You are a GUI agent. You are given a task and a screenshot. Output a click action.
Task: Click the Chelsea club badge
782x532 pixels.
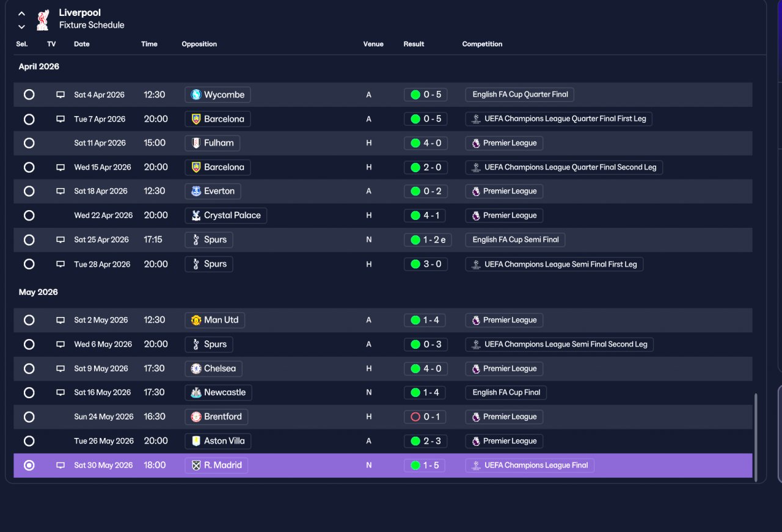click(196, 369)
